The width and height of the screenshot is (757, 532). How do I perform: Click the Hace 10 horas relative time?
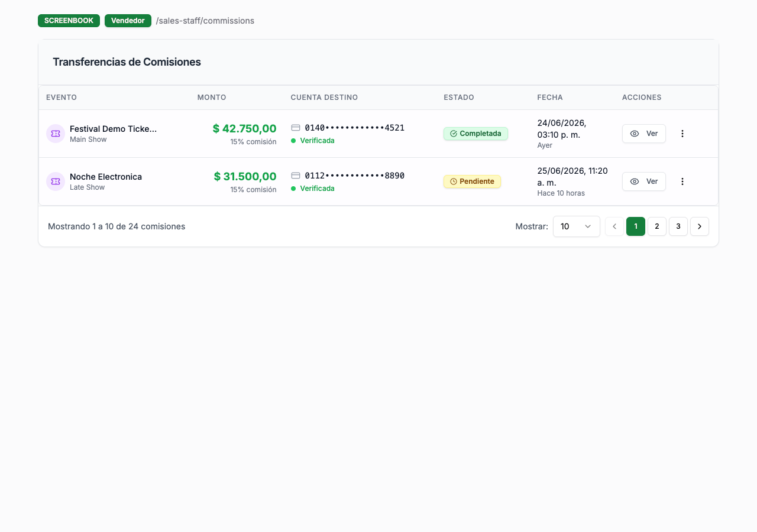pos(561,193)
